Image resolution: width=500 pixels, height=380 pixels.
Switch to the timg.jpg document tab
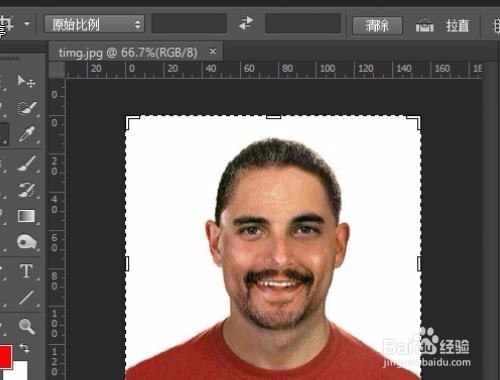128,52
